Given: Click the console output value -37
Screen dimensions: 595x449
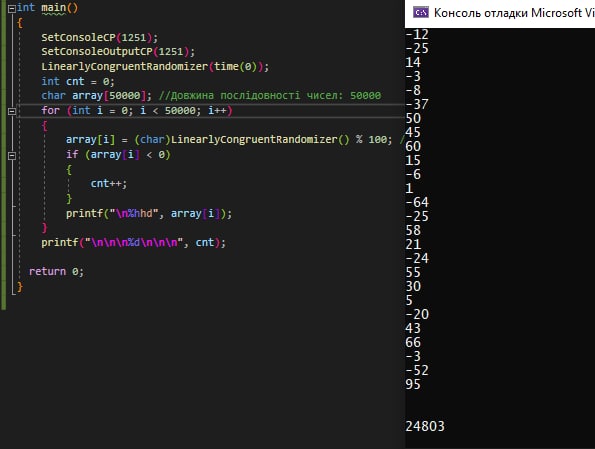Looking at the screenshot, I should (x=417, y=104).
